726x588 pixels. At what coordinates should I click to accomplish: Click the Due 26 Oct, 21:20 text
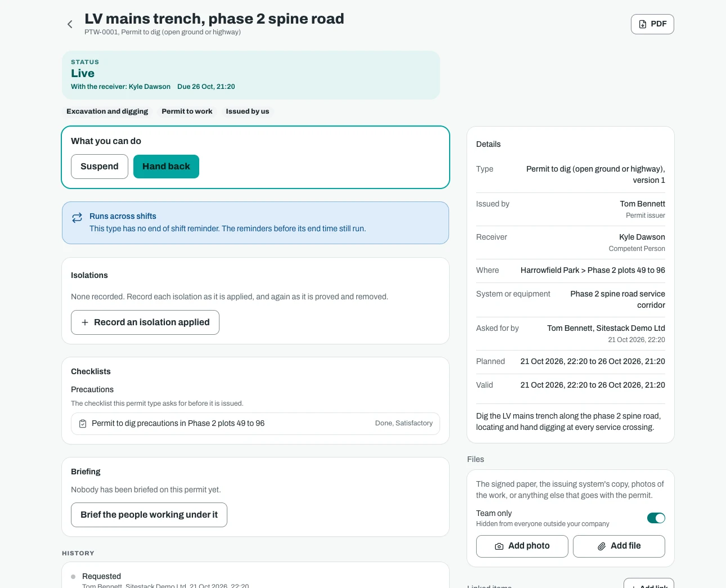click(206, 87)
